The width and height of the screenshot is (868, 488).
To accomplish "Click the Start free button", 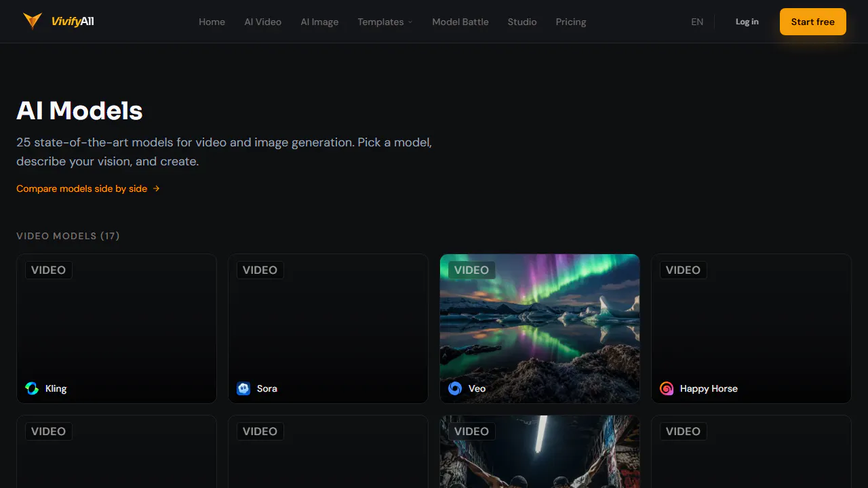I will pyautogui.click(x=813, y=22).
